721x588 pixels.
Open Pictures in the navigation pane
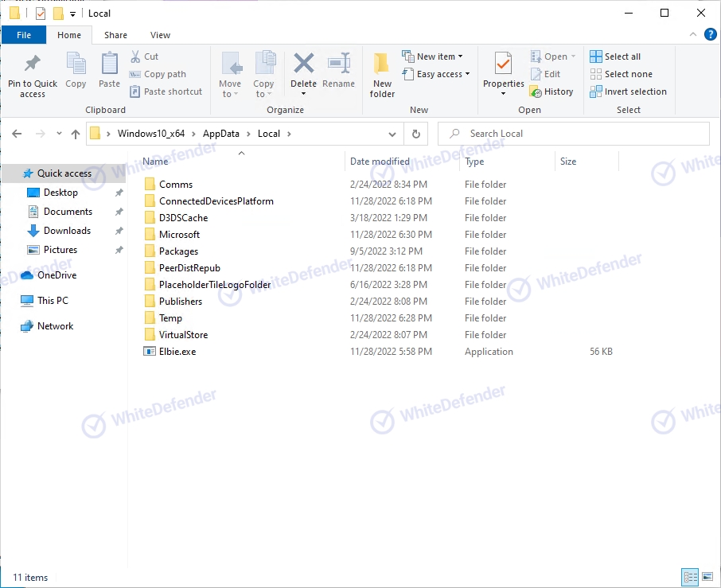[60, 250]
